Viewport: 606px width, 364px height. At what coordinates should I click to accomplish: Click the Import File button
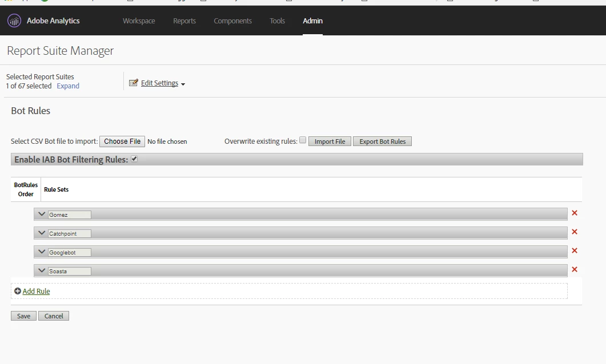click(x=330, y=141)
